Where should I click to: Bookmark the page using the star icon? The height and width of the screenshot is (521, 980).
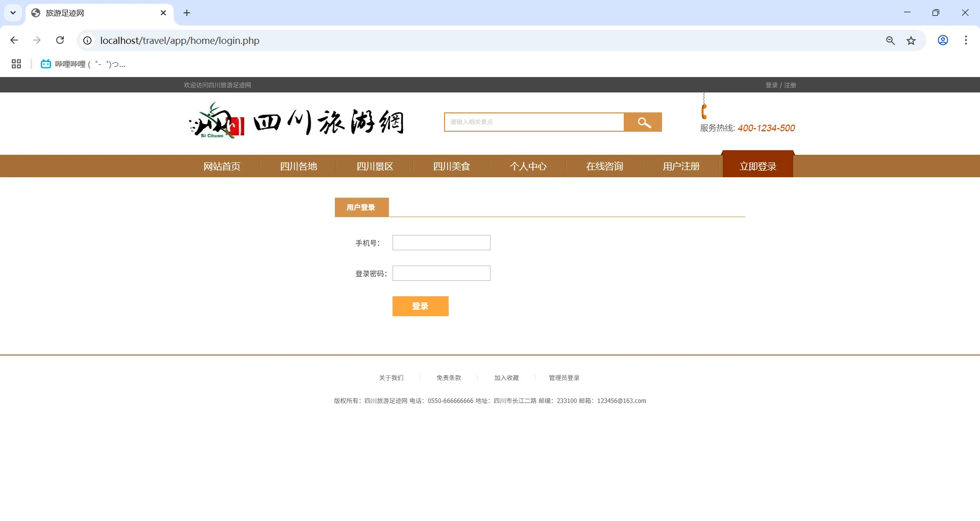coord(912,40)
